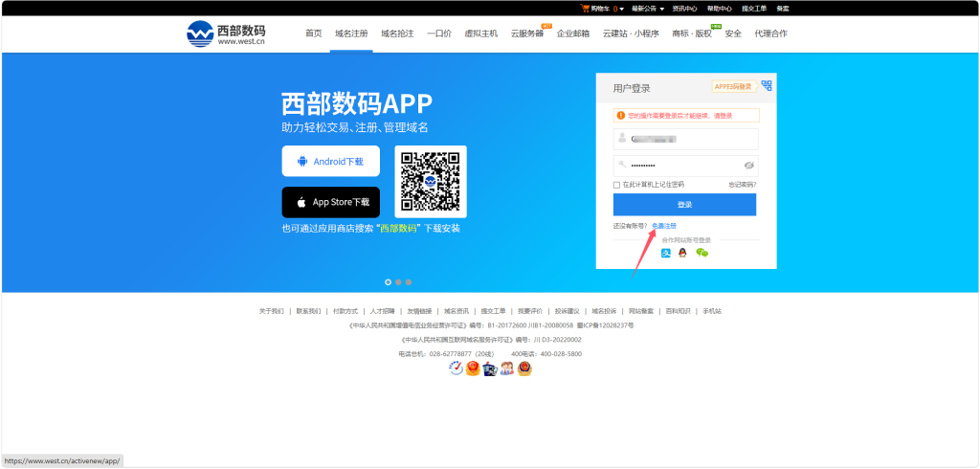The image size is (980, 469).
Task: Click the APP download QR code
Action: click(431, 181)
